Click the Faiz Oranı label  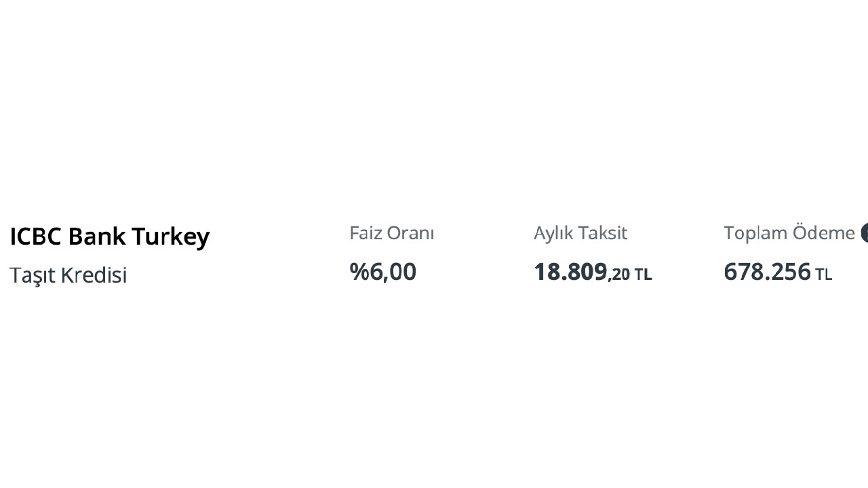click(391, 233)
